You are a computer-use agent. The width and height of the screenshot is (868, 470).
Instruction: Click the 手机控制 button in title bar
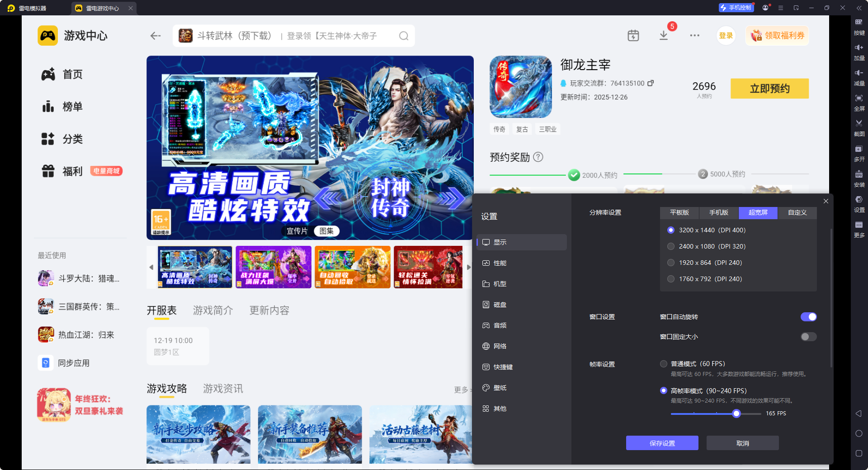click(x=736, y=8)
